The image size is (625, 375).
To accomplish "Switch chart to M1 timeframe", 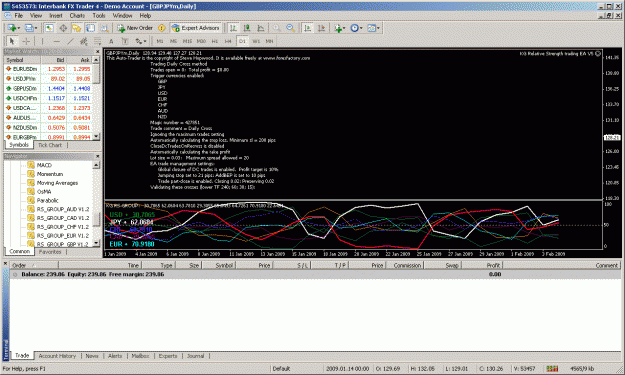I will [x=160, y=41].
